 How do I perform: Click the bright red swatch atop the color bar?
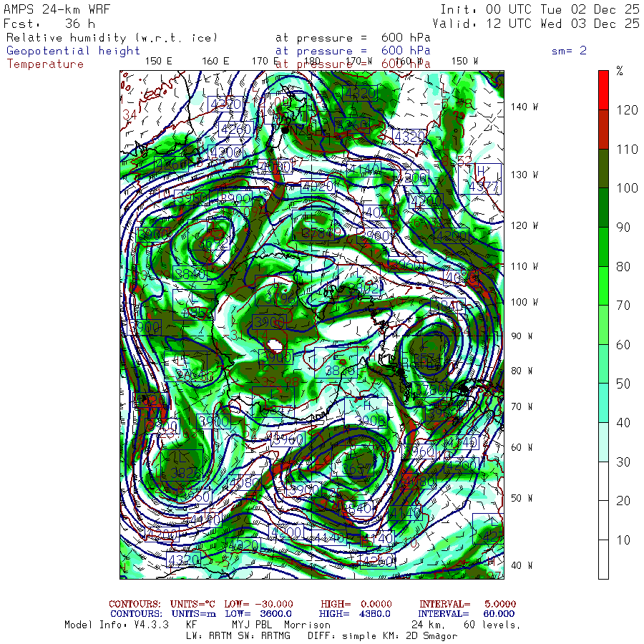tap(603, 89)
